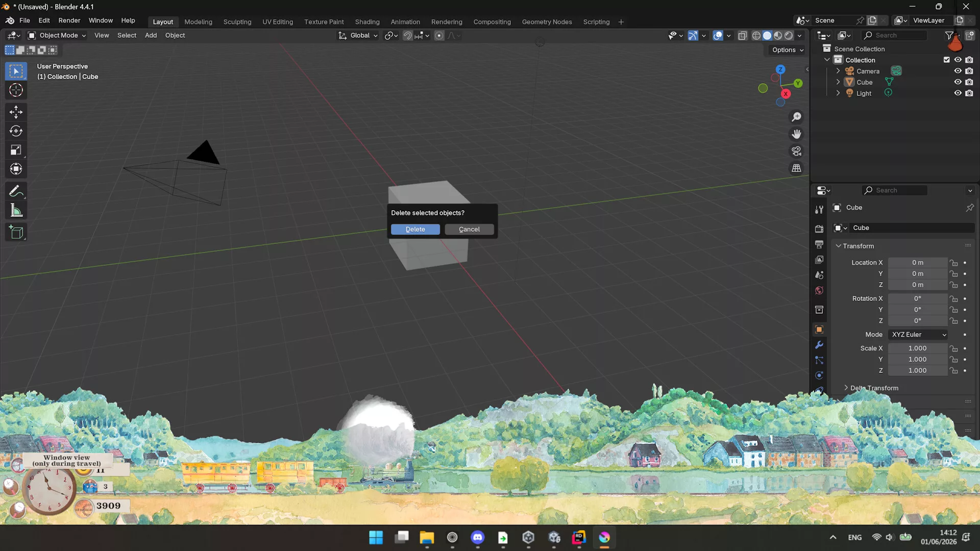Viewport: 980px width, 551px height.
Task: Hide the Light in viewport via eye
Action: click(x=958, y=93)
